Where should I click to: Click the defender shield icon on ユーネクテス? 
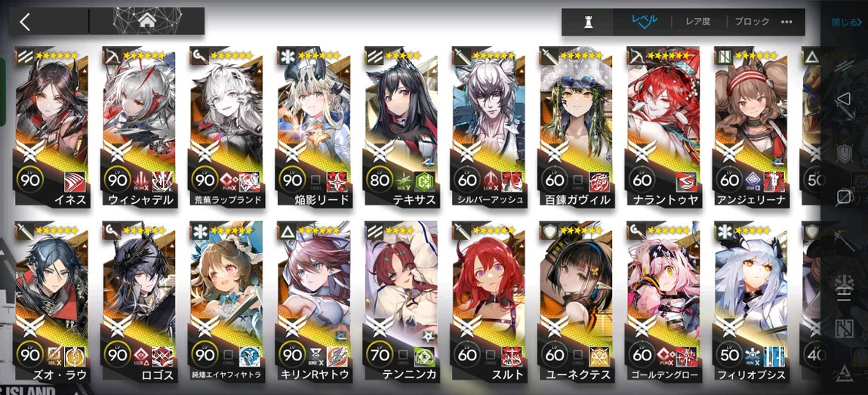(x=547, y=231)
